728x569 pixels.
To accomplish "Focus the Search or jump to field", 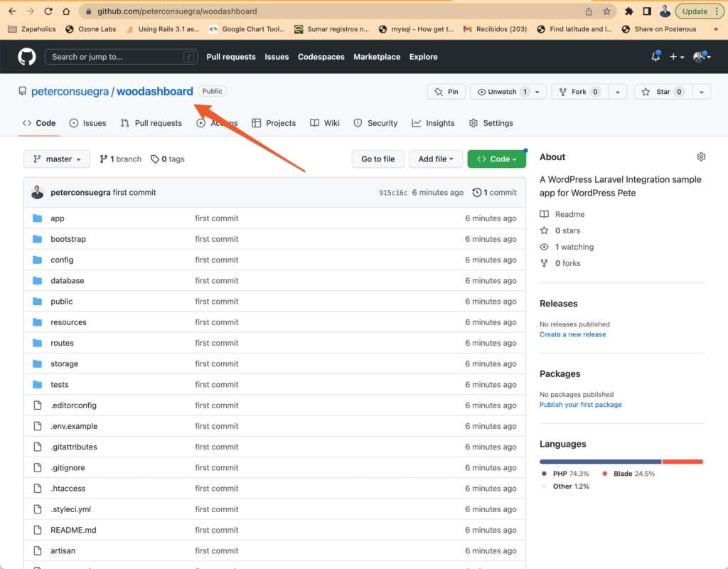I will click(x=114, y=57).
